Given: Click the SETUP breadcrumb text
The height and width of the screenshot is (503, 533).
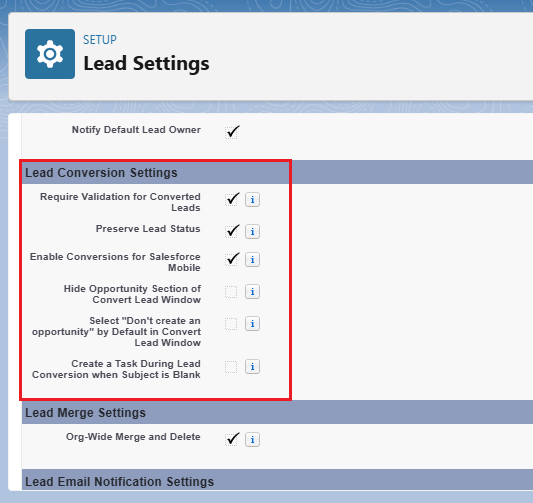Looking at the screenshot, I should (100, 40).
